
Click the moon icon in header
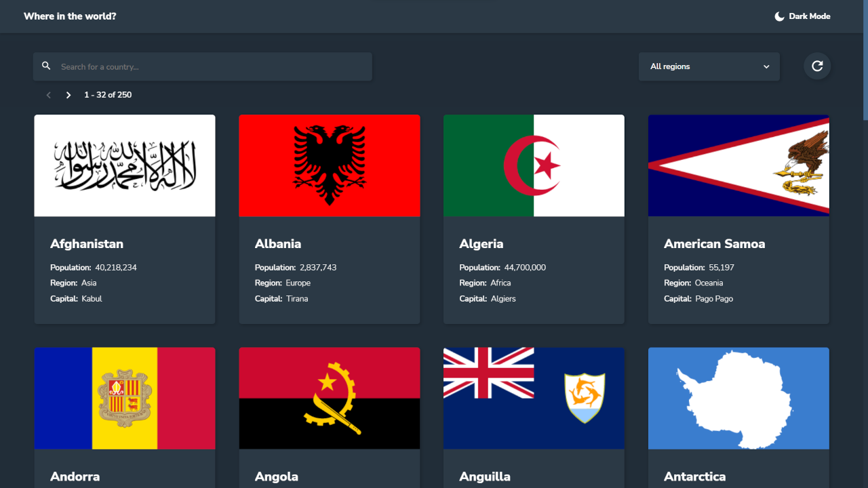point(780,16)
